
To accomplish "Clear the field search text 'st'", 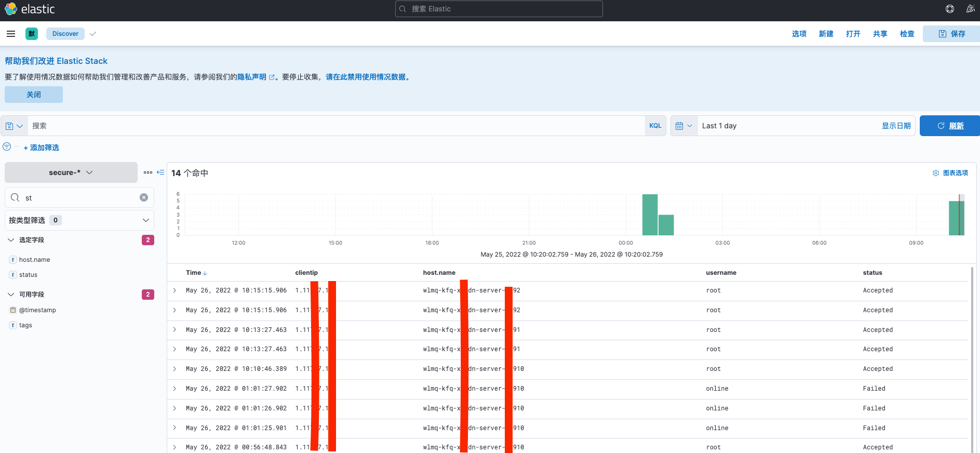I will click(144, 197).
